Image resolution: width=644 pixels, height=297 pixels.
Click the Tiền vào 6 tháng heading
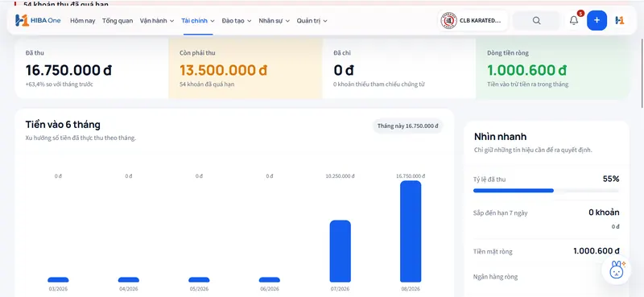63,125
